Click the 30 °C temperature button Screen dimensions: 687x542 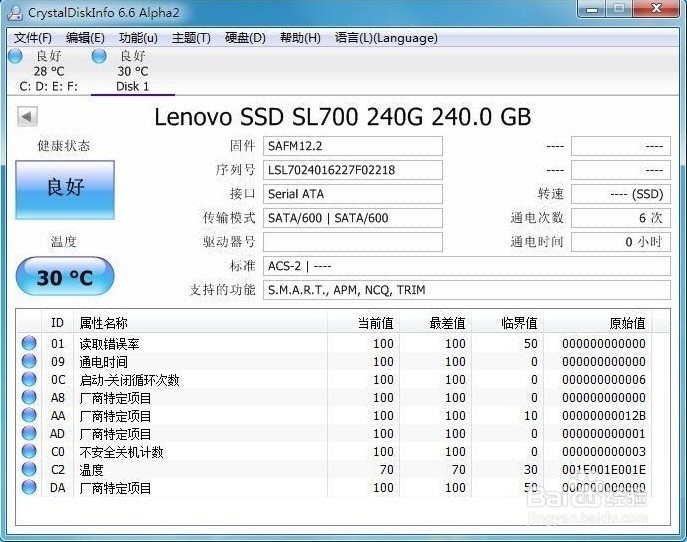(65, 276)
